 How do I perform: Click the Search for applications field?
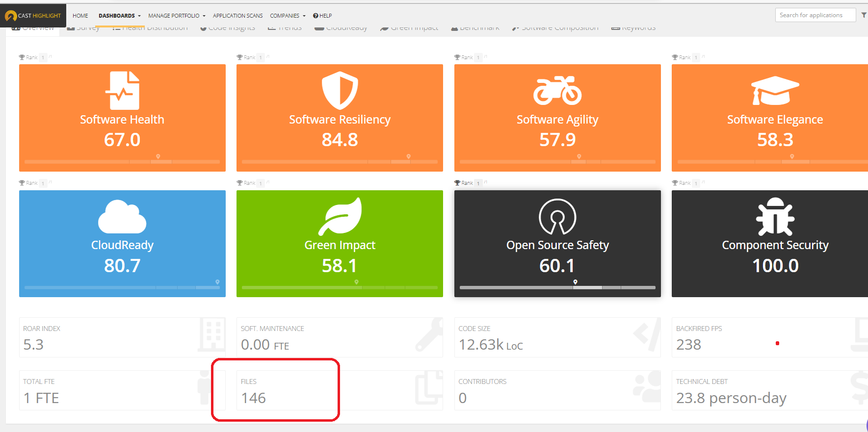point(815,15)
